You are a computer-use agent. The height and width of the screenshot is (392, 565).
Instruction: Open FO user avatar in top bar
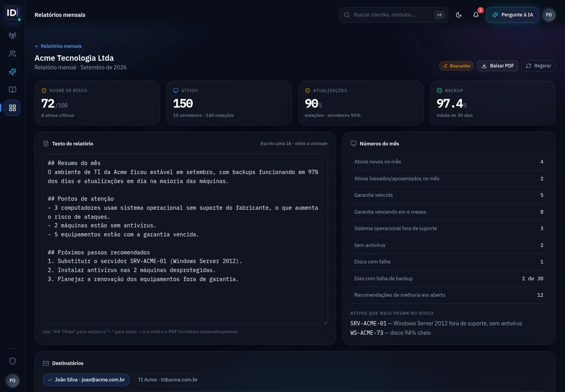coord(549,15)
